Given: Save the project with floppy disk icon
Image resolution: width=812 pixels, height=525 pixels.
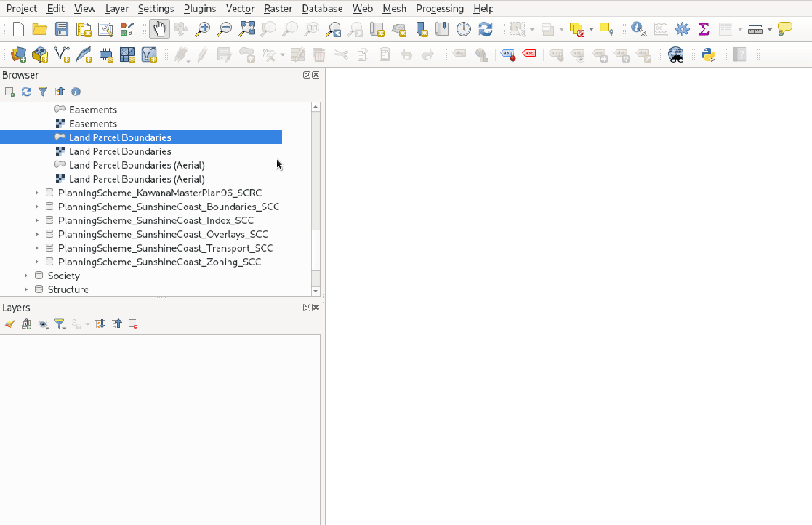Looking at the screenshot, I should 62,29.
